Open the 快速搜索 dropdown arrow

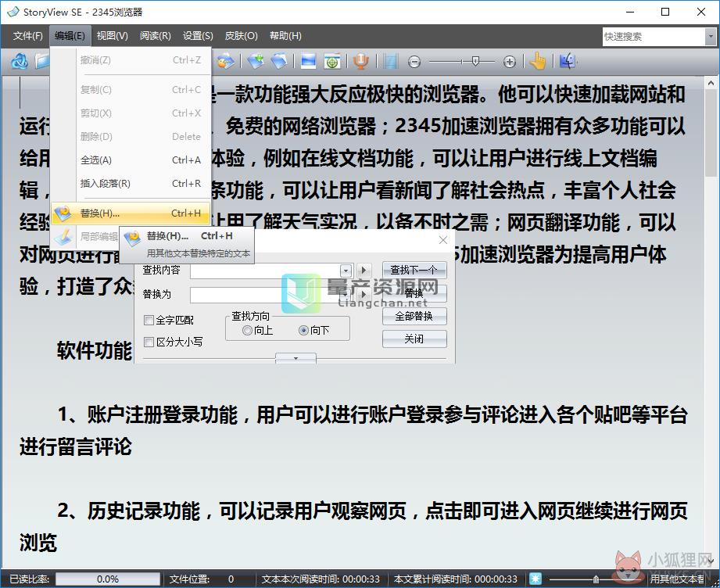(711, 36)
